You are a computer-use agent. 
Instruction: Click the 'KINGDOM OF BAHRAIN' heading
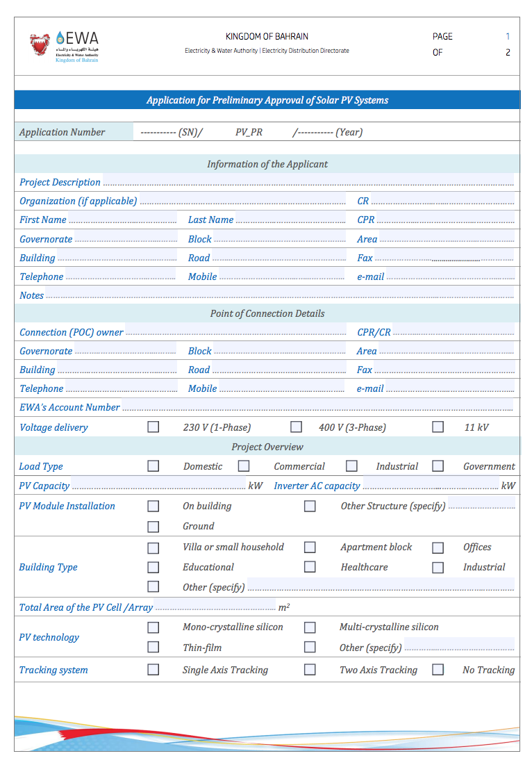[267, 37]
